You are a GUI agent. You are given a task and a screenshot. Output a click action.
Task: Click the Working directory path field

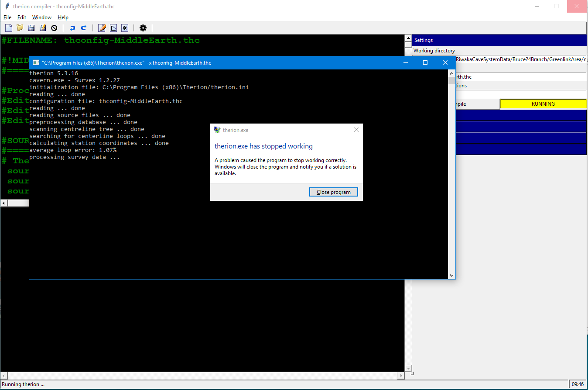(x=521, y=59)
